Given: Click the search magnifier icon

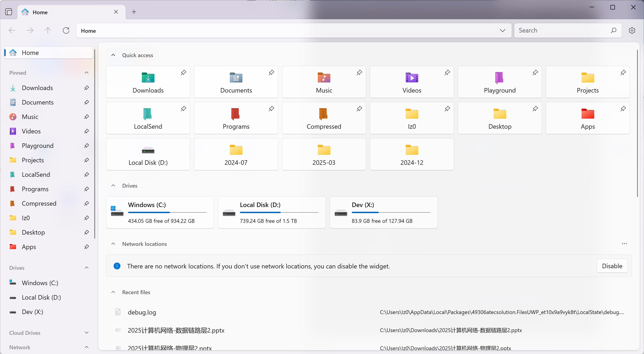Looking at the screenshot, I should point(613,30).
